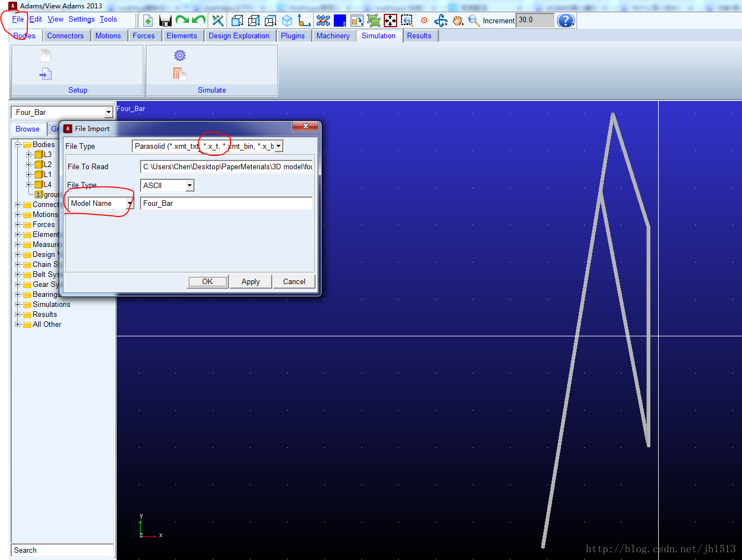
Task: Select the third wireframe cube view icon
Action: pos(270,21)
